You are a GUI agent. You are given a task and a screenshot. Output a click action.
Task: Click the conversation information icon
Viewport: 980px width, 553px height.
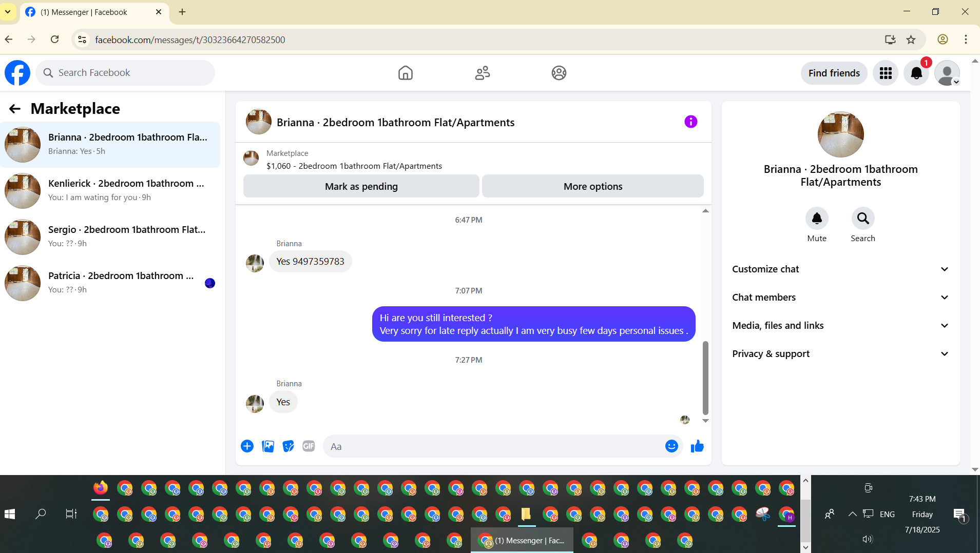tap(690, 122)
